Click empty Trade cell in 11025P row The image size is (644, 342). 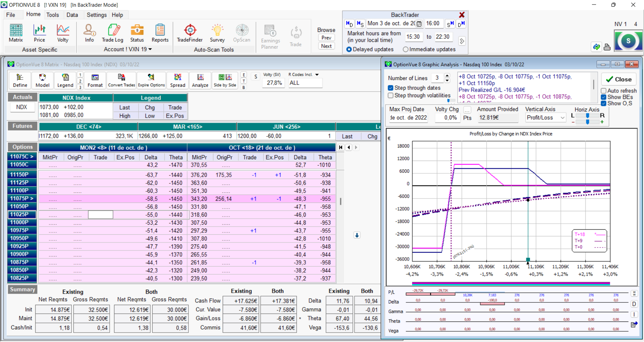pyautogui.click(x=100, y=215)
